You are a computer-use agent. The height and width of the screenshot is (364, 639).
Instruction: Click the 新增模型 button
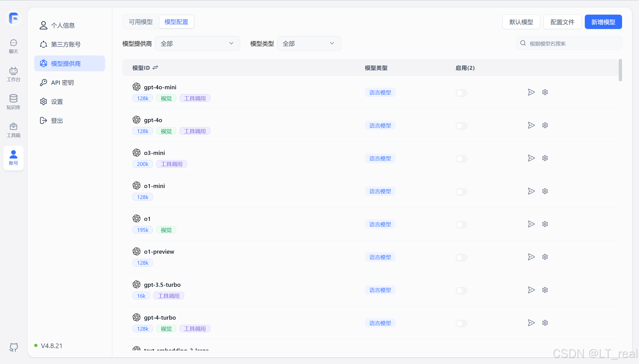603,22
